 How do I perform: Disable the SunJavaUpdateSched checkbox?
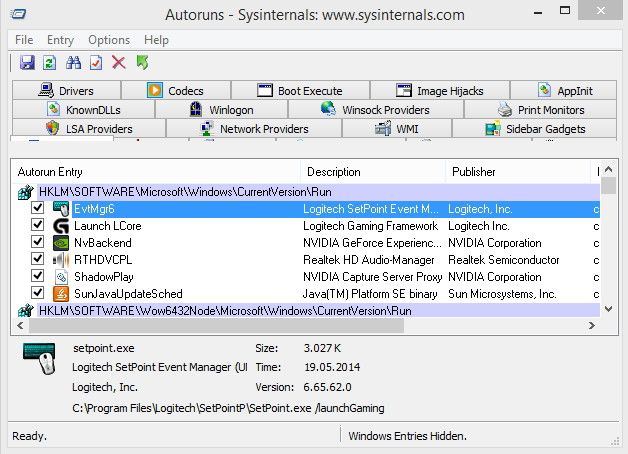[38, 294]
